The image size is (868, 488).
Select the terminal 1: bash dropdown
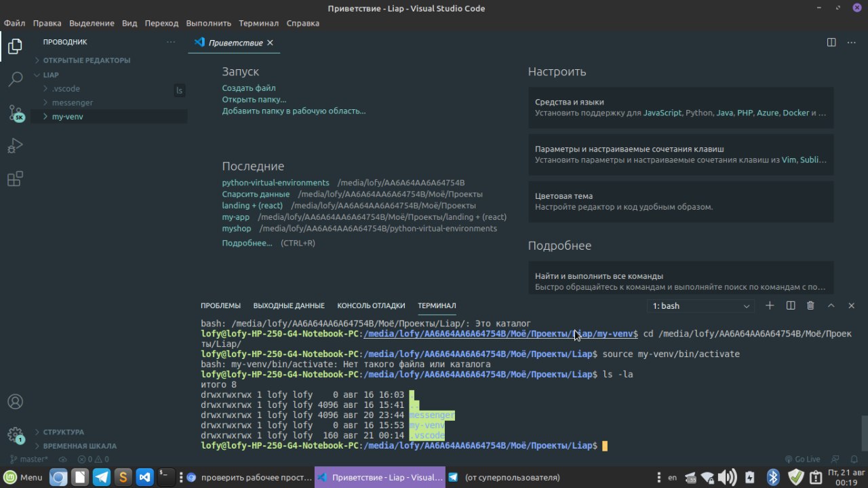tap(701, 306)
